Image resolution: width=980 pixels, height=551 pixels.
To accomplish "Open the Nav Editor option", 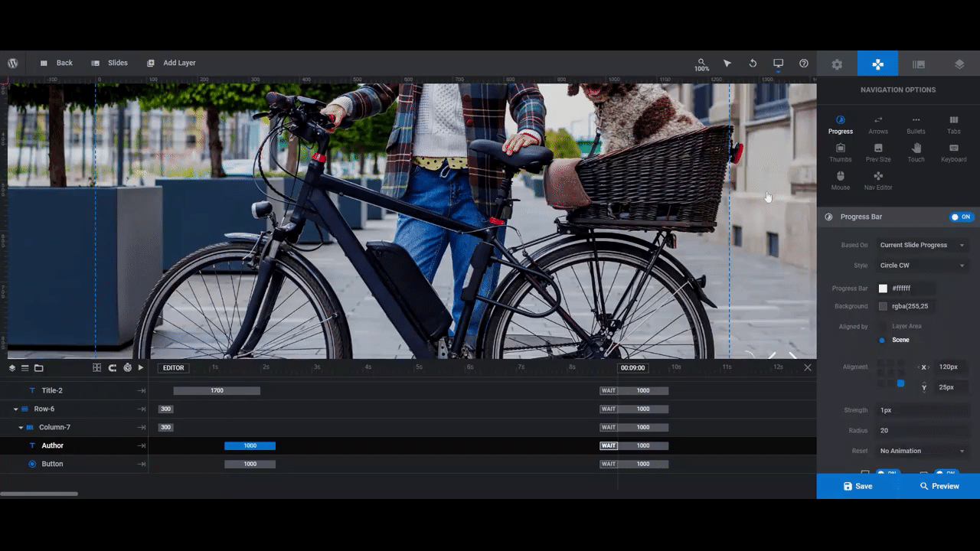I will [878, 181].
